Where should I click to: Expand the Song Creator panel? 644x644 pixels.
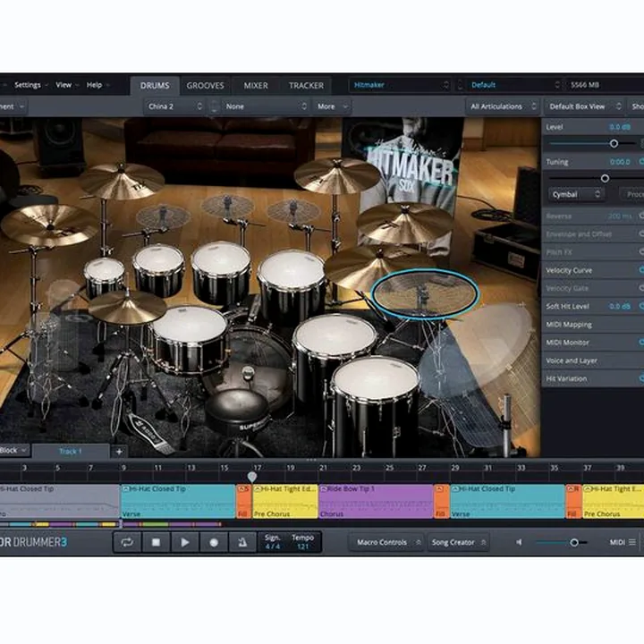tap(458, 543)
